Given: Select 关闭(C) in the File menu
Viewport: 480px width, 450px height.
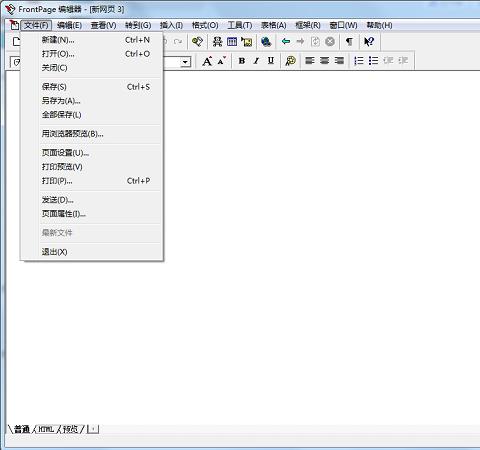Looking at the screenshot, I should [92, 68].
